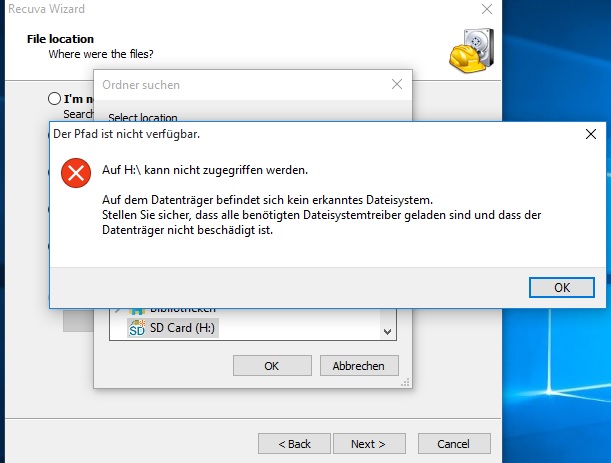Click 'Auf H:\ kann nicht zugegriffen werden.' text

pyautogui.click(x=205, y=170)
